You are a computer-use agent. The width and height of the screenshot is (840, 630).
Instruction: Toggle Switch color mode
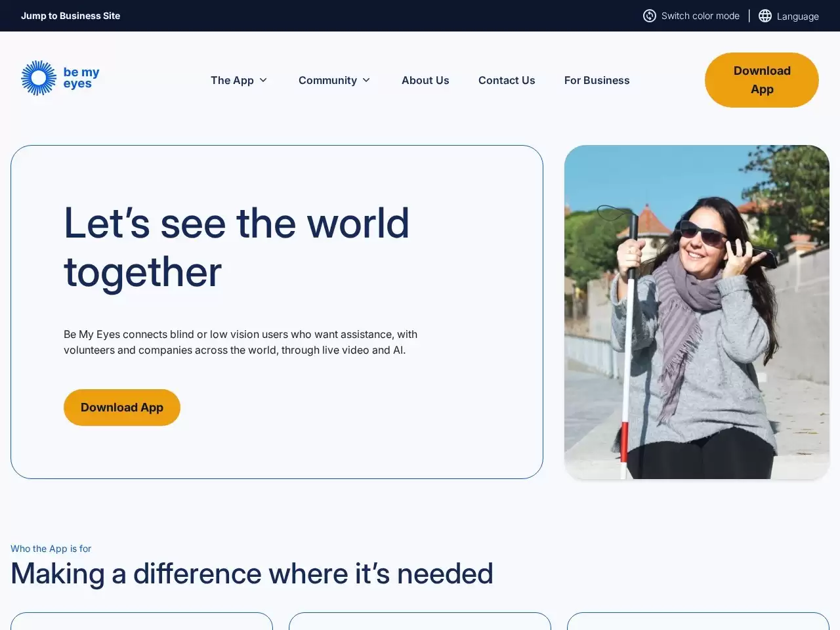point(691,16)
